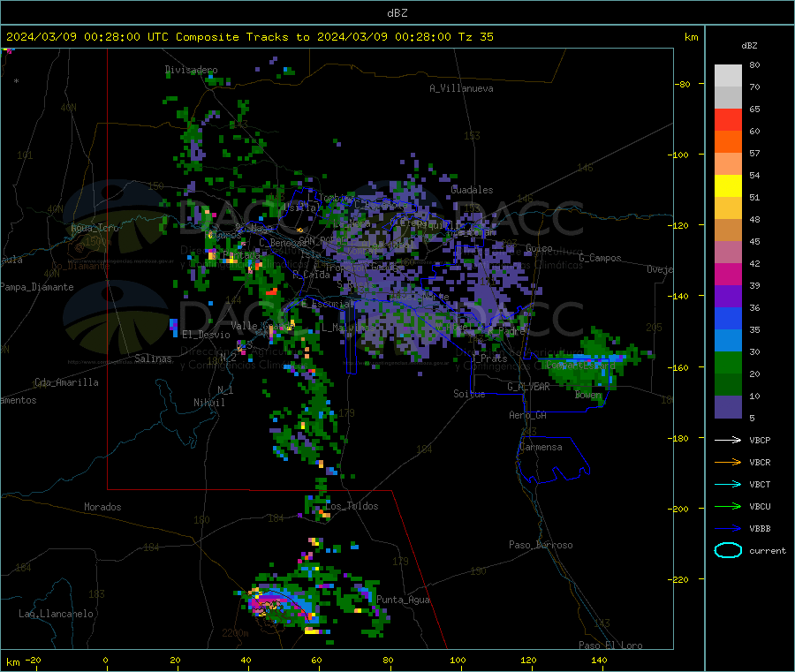
Task: Click the Divisadero map label
Action: click(x=192, y=70)
